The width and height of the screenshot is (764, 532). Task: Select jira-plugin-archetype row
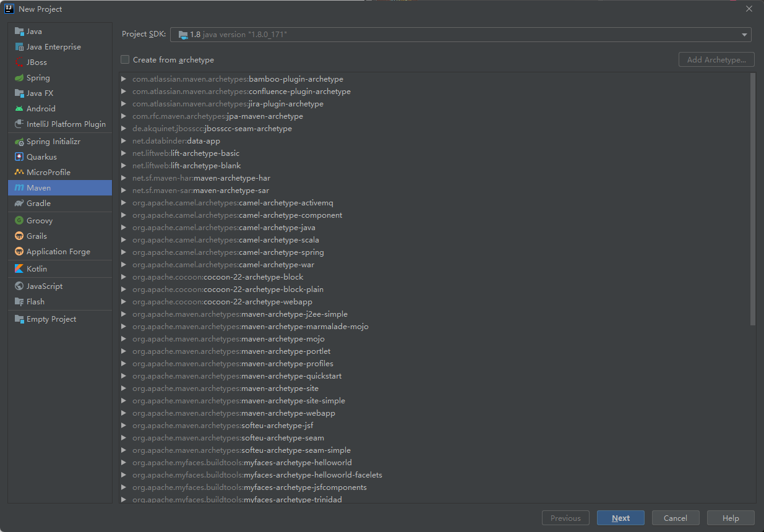pyautogui.click(x=434, y=104)
